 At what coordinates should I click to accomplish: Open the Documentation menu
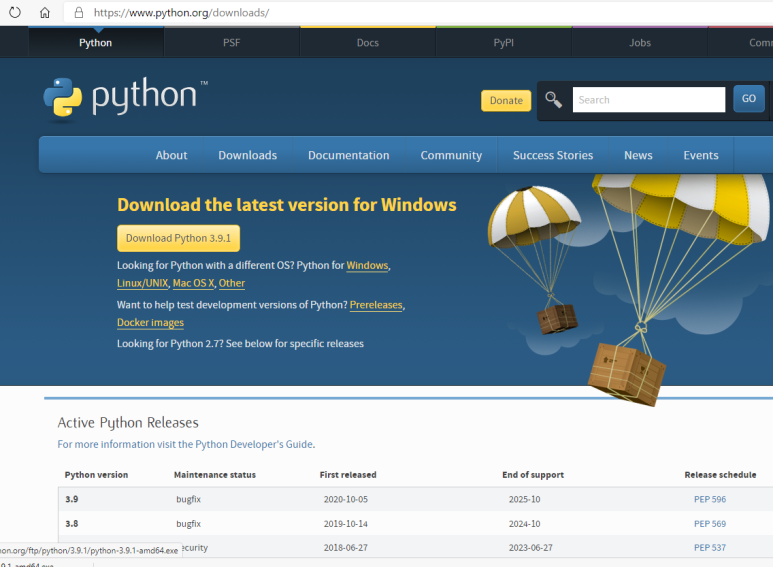click(x=349, y=155)
